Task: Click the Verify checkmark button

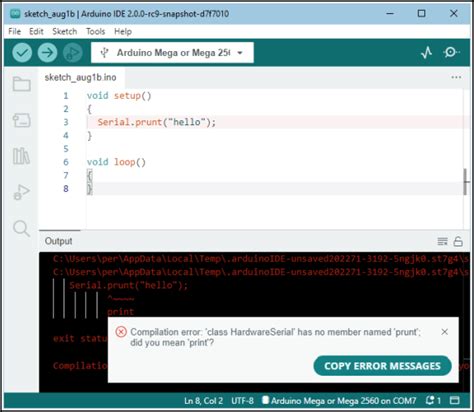Action: click(22, 53)
